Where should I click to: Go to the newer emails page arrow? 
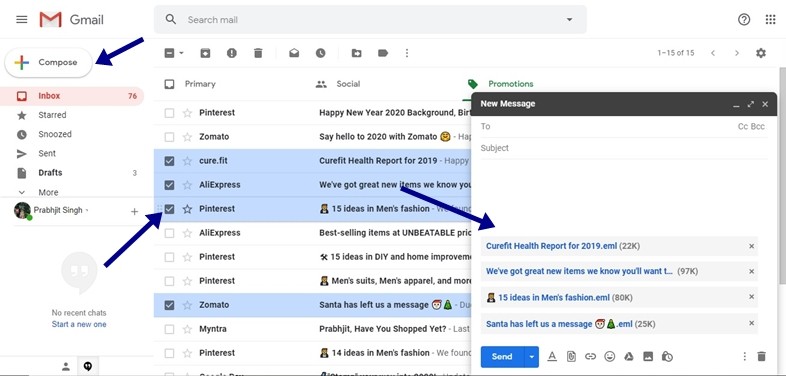(x=713, y=53)
